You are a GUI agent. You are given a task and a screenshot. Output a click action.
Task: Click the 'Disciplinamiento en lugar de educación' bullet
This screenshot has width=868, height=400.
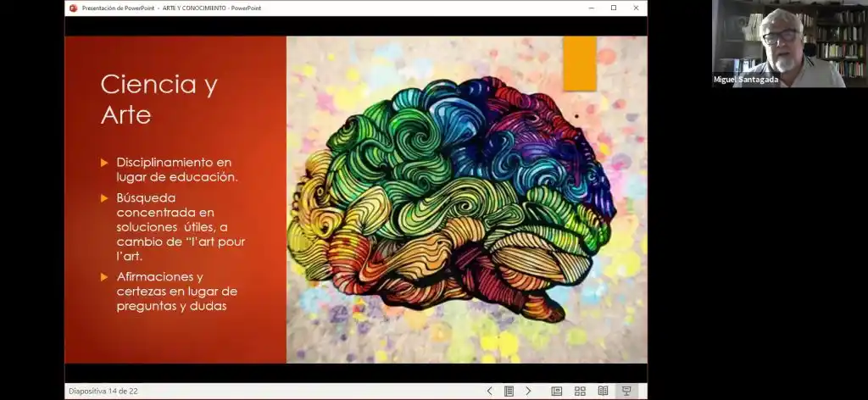click(177, 169)
